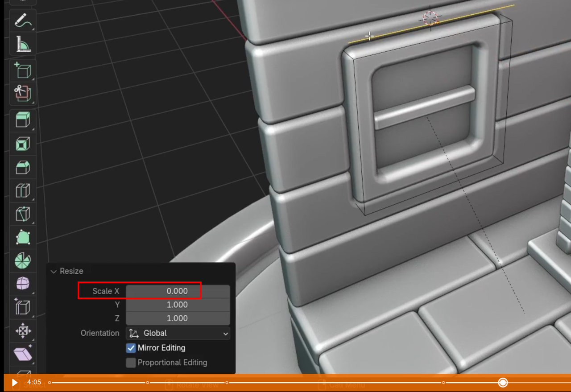Screen dimensions: 571x392
Task: Open the Orientation dropdown set to Global
Action: pos(178,333)
